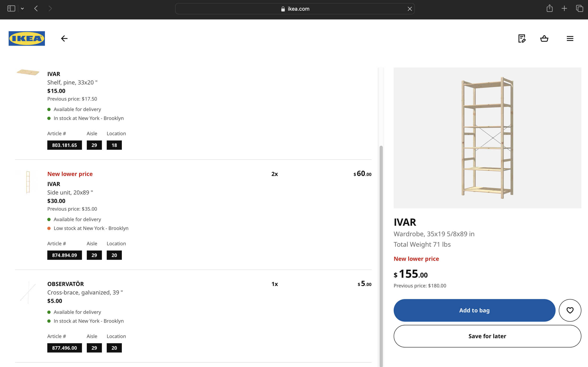Stop loading with address bar X
The width and height of the screenshot is (588, 367).
(x=409, y=9)
